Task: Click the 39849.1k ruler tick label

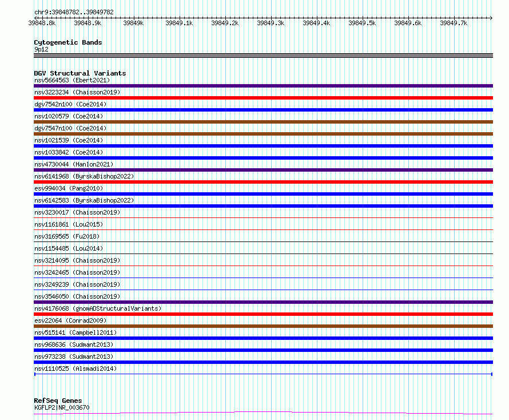Action: (179, 23)
